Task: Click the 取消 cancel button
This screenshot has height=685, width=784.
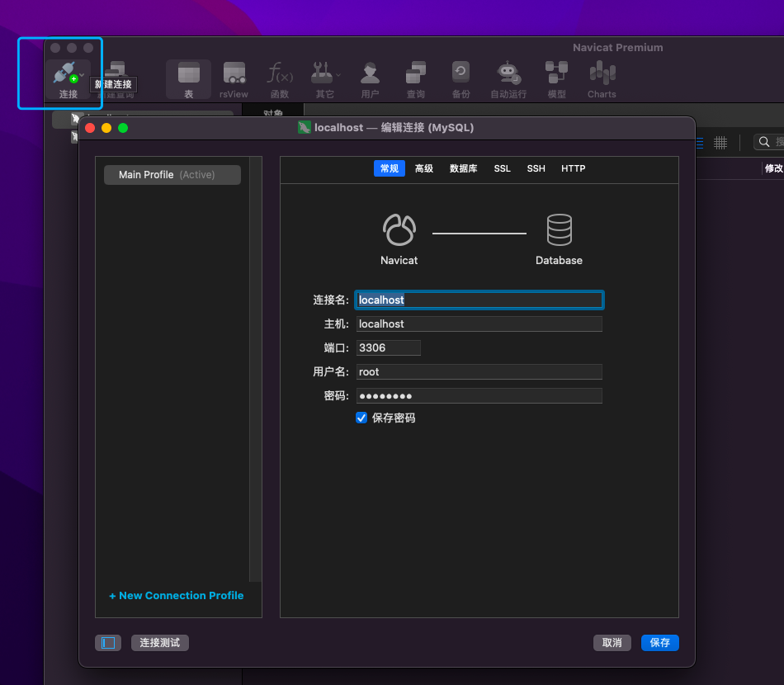Action: tap(612, 643)
